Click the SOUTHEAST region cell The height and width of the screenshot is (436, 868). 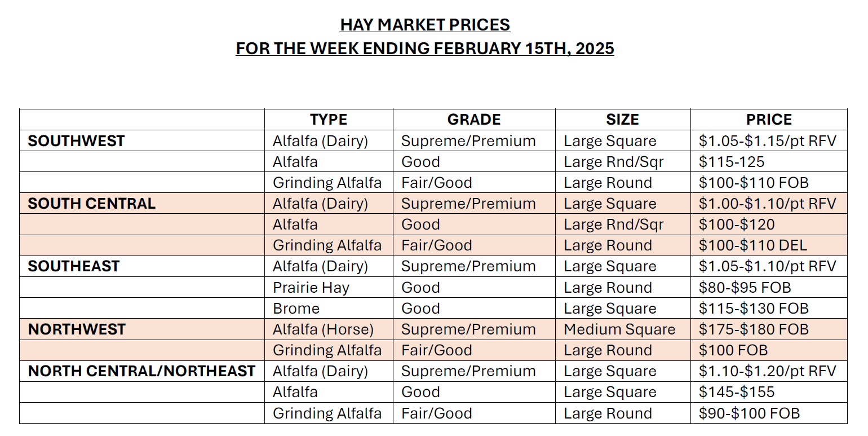[74, 266]
